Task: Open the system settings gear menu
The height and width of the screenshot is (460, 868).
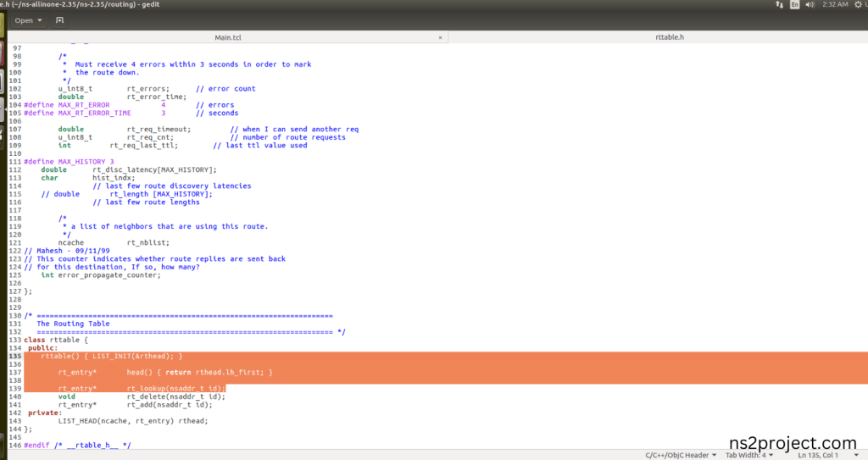Action: (x=859, y=4)
